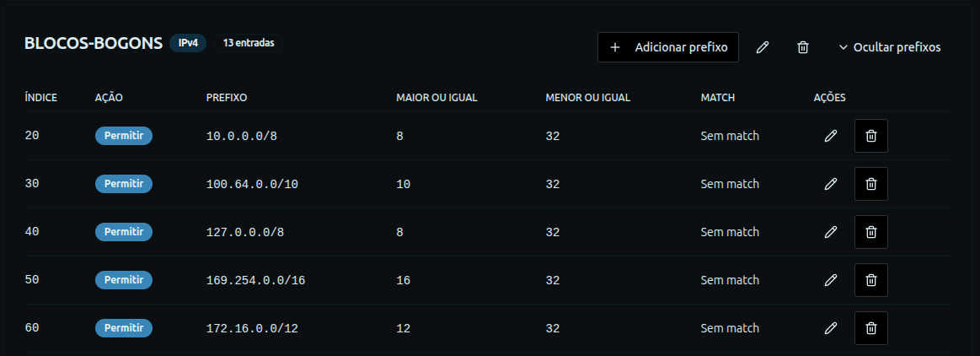Edit the 100.64.0.0/10 prefix entry
The image size is (980, 356).
click(x=830, y=184)
